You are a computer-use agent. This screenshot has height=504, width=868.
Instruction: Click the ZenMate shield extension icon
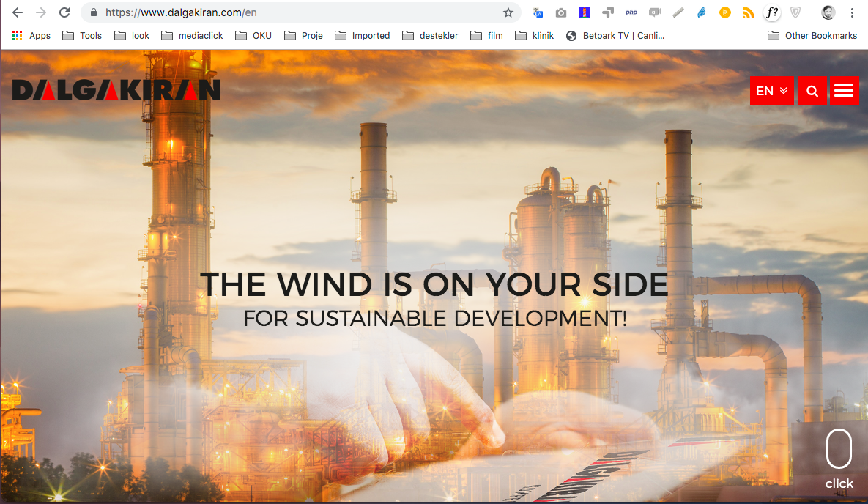pyautogui.click(x=795, y=12)
